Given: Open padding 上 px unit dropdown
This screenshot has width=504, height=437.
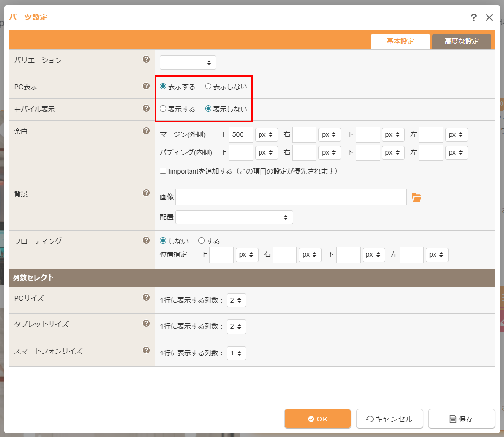Looking at the screenshot, I should click(266, 152).
